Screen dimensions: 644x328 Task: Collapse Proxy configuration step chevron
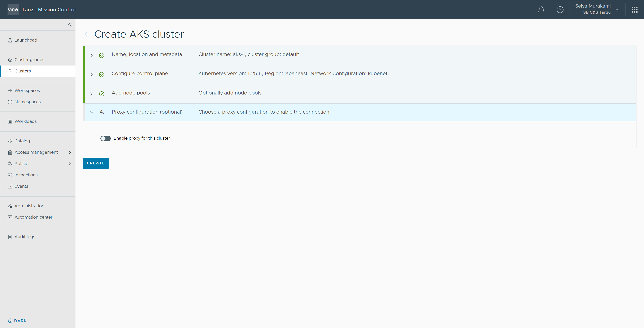(91, 112)
